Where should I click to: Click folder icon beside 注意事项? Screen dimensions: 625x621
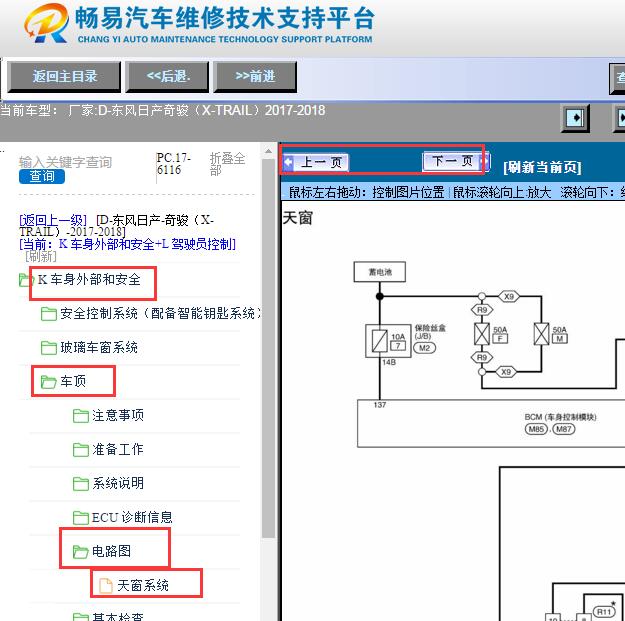click(81, 416)
